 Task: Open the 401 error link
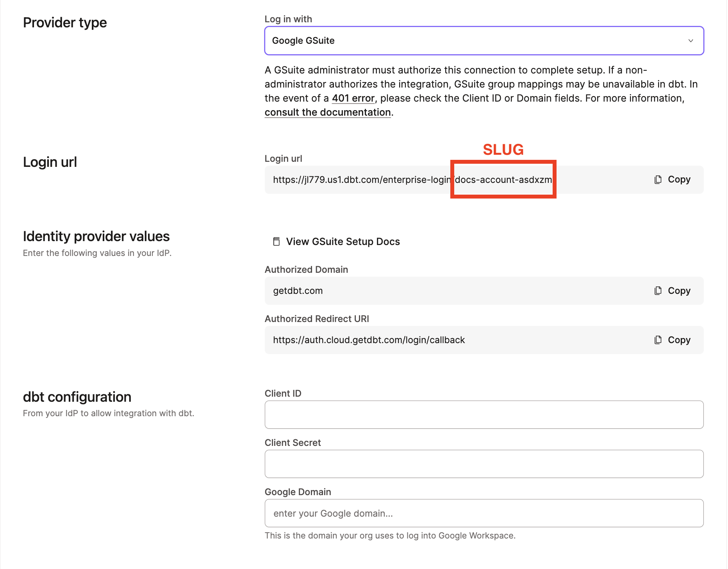(352, 98)
